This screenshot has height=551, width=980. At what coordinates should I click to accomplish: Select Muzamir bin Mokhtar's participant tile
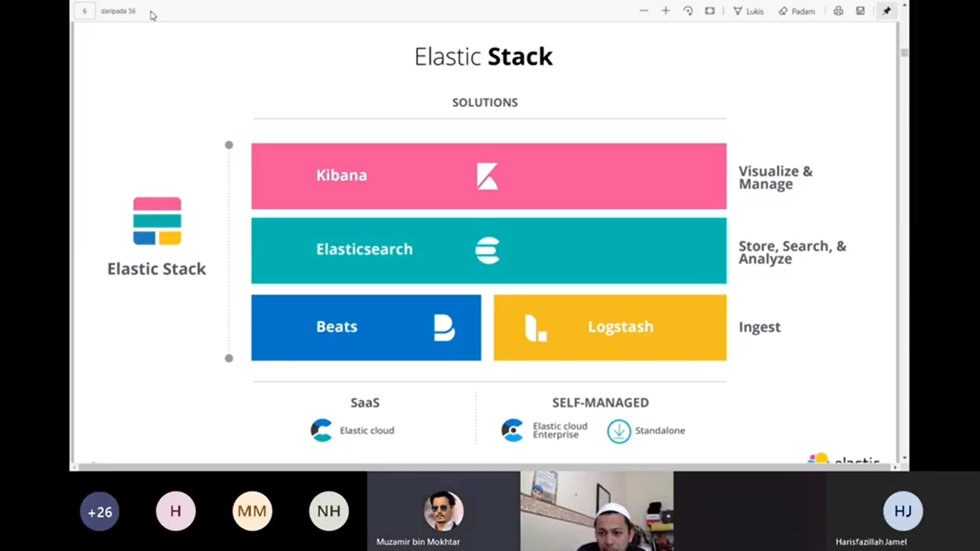tap(443, 511)
